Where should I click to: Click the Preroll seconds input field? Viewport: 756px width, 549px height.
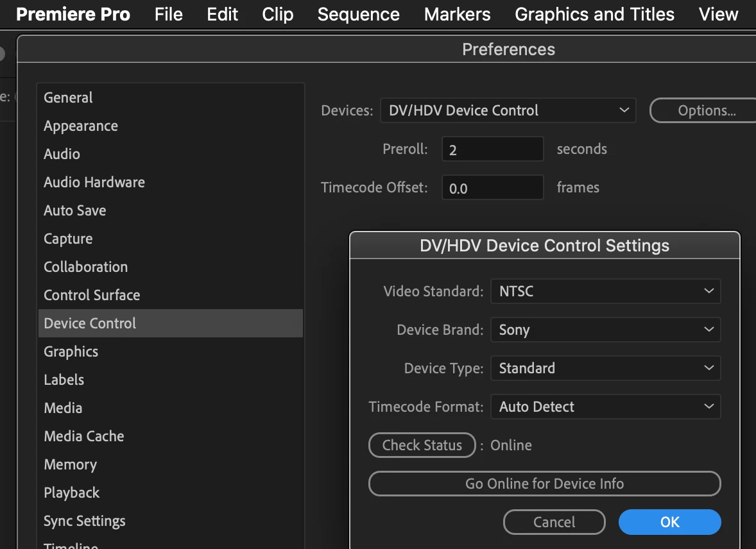point(492,149)
